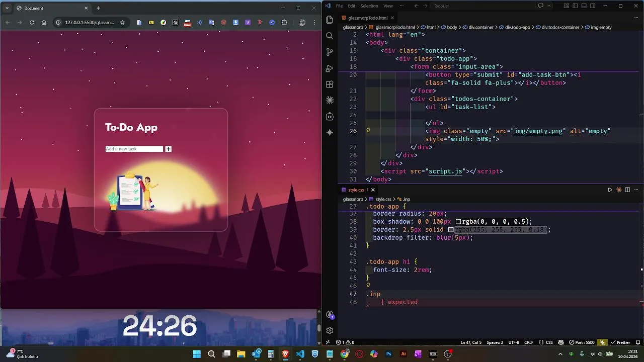Open the Source Control view
Image resolution: width=644 pixels, height=362 pixels.
click(330, 52)
